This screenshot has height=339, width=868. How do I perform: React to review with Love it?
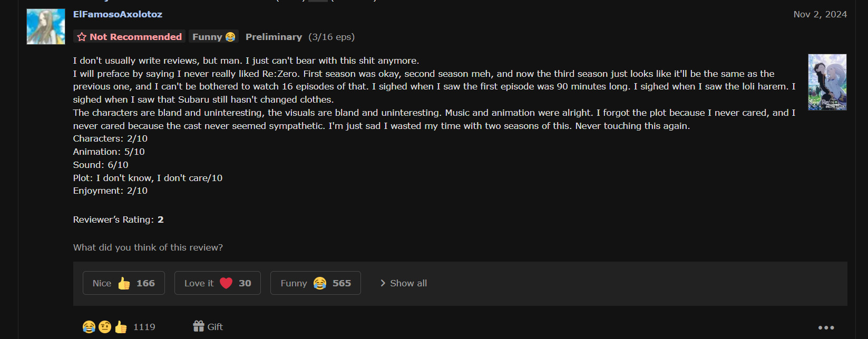tap(217, 283)
